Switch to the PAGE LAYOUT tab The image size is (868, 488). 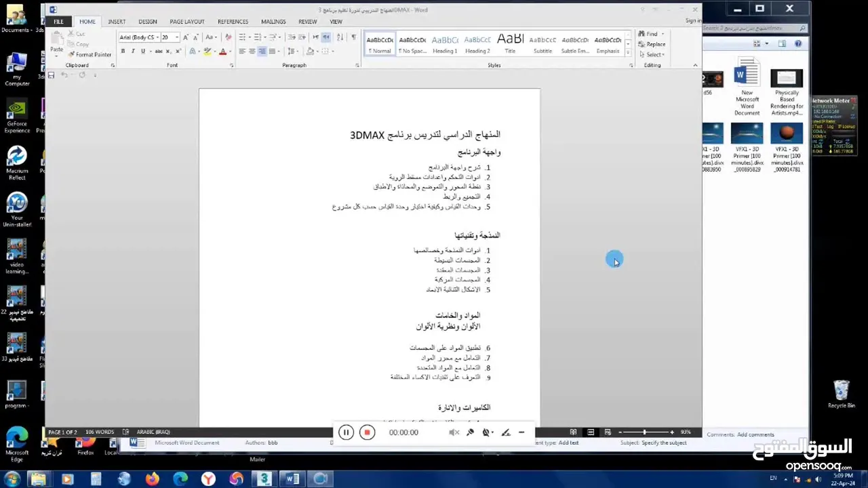tap(187, 22)
